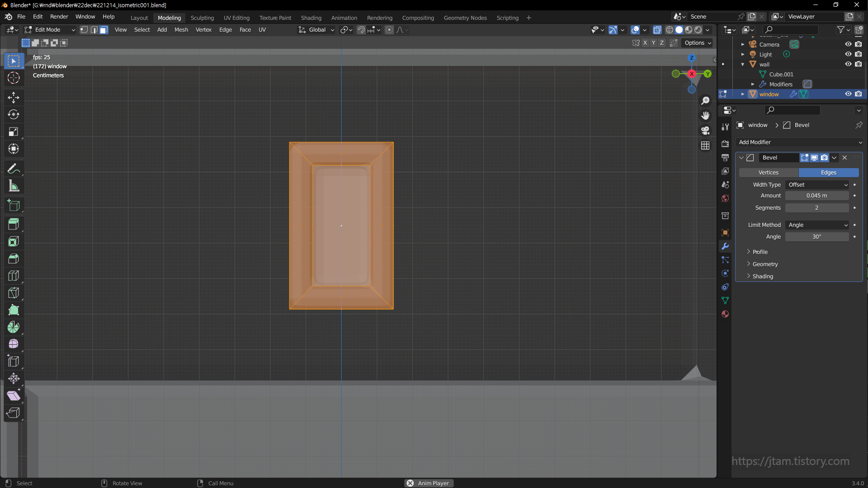This screenshot has width=868, height=488.
Task: Select the Annotate pencil tool
Action: click(14, 169)
